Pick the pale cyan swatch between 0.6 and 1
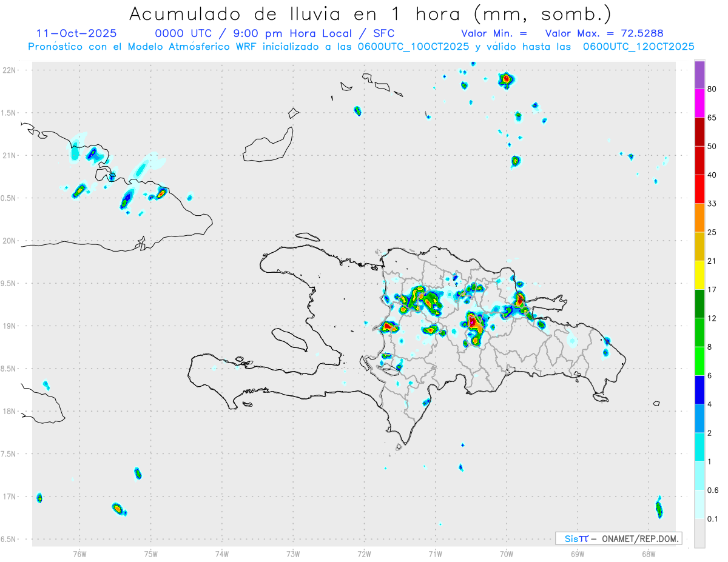 tap(700, 476)
